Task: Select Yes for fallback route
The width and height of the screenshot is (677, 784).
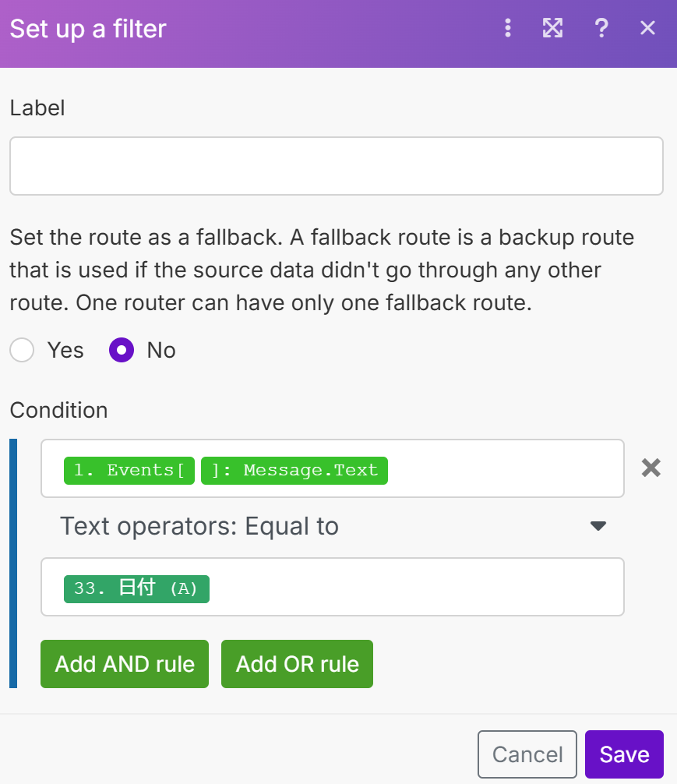Action: pos(23,351)
